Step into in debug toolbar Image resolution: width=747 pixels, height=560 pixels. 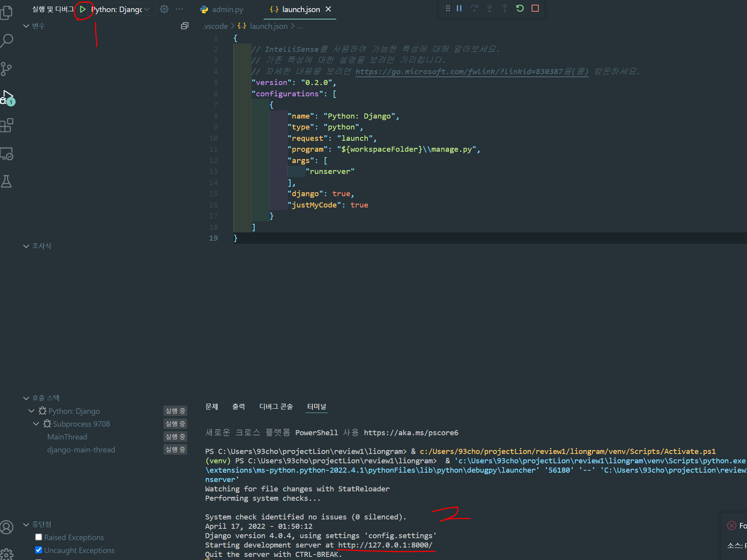[490, 8]
